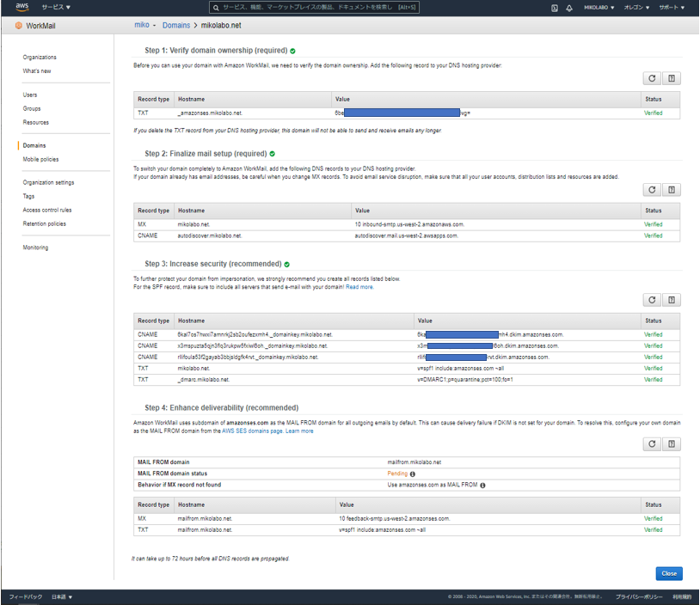This screenshot has width=700, height=605.
Task: Follow the Learn more link in Step 4
Action: pos(299,431)
